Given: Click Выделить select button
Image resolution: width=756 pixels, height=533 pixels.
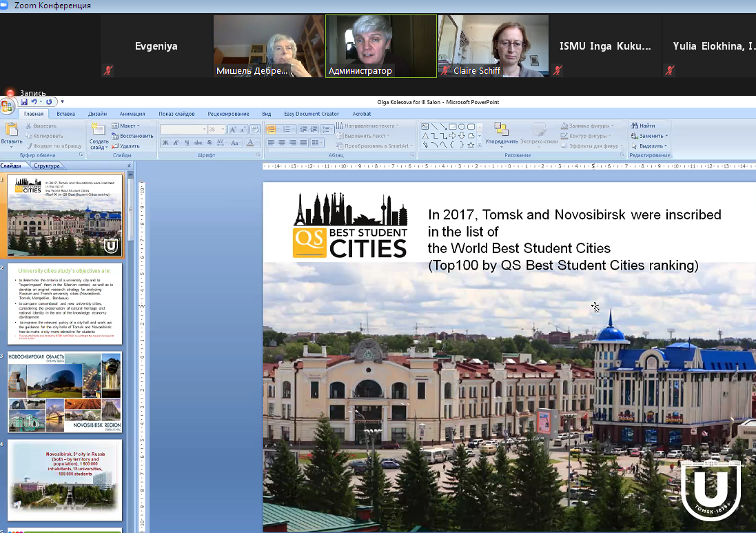Looking at the screenshot, I should click(649, 145).
